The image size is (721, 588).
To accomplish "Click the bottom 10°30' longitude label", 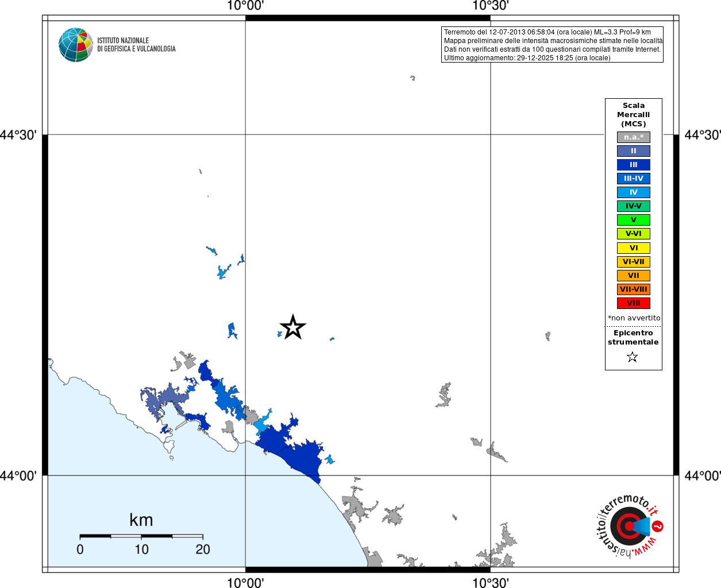I will [x=491, y=582].
